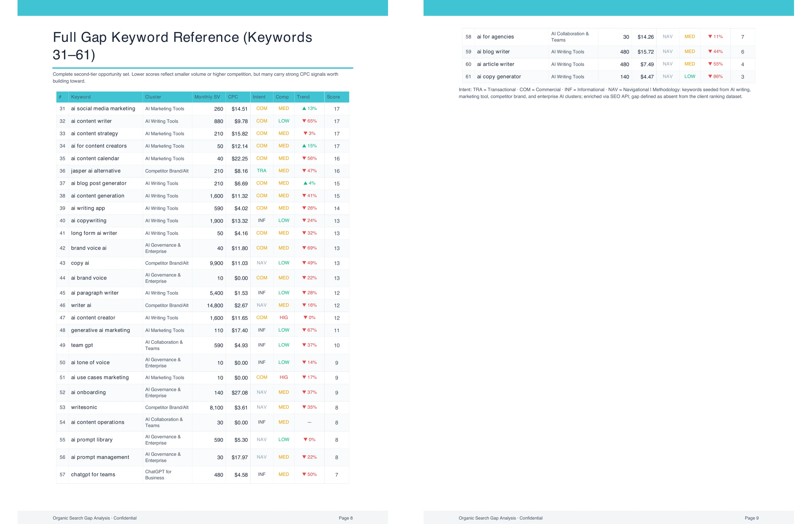Click the Cluster column header
Viewport: 812px width, 524px height.
tap(153, 97)
